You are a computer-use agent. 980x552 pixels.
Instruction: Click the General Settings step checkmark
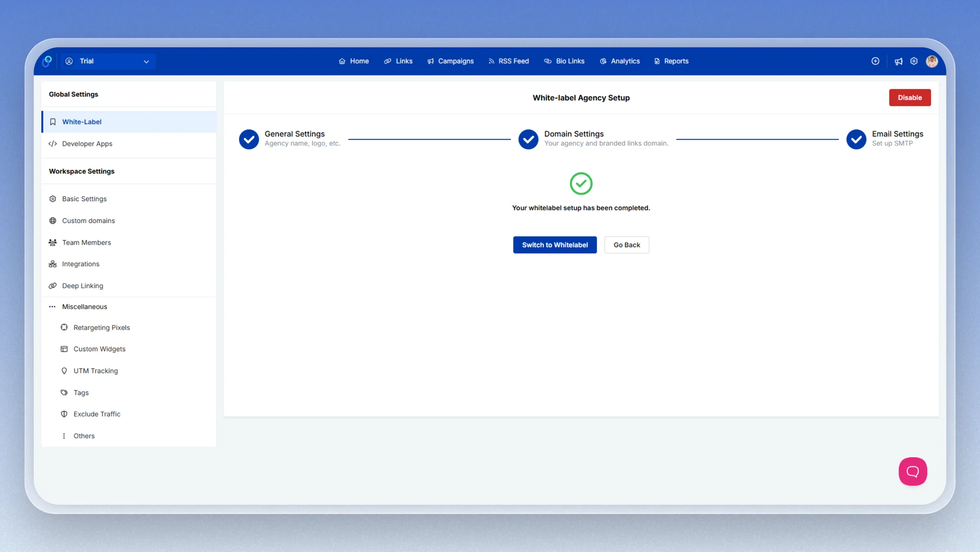[249, 139]
